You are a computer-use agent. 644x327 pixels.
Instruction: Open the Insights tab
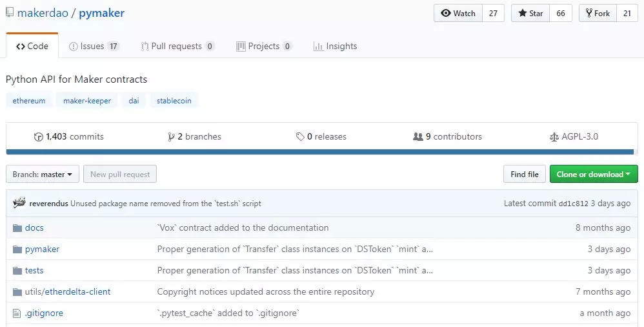coord(335,46)
